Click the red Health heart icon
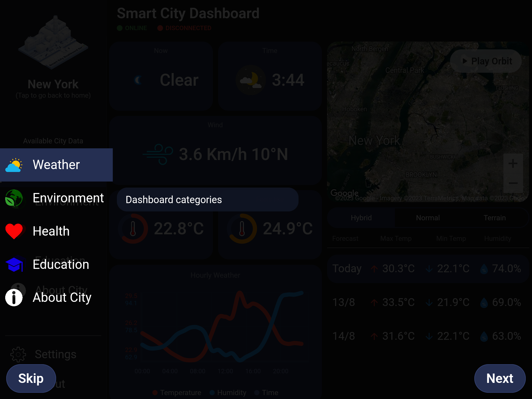The image size is (532, 399). [x=14, y=231]
